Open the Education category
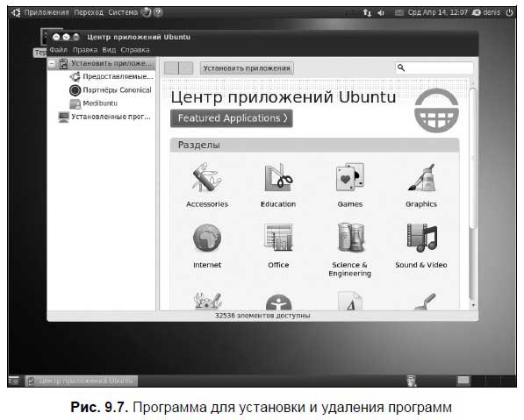 pos(278,185)
